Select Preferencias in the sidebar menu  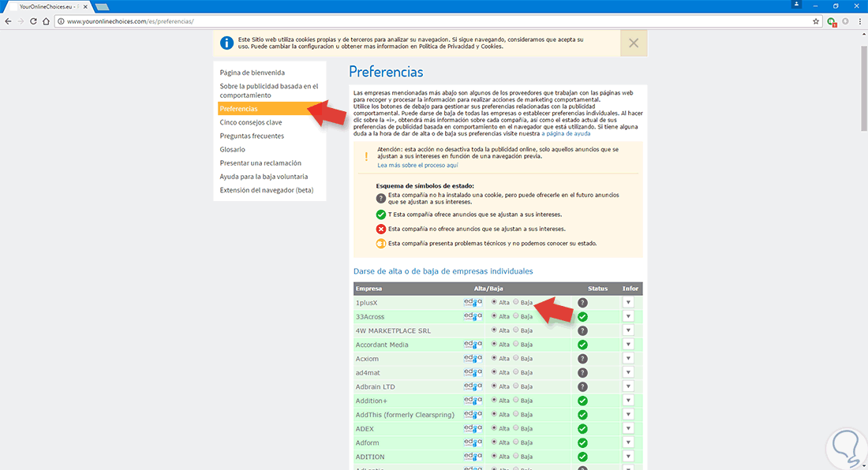269,109
